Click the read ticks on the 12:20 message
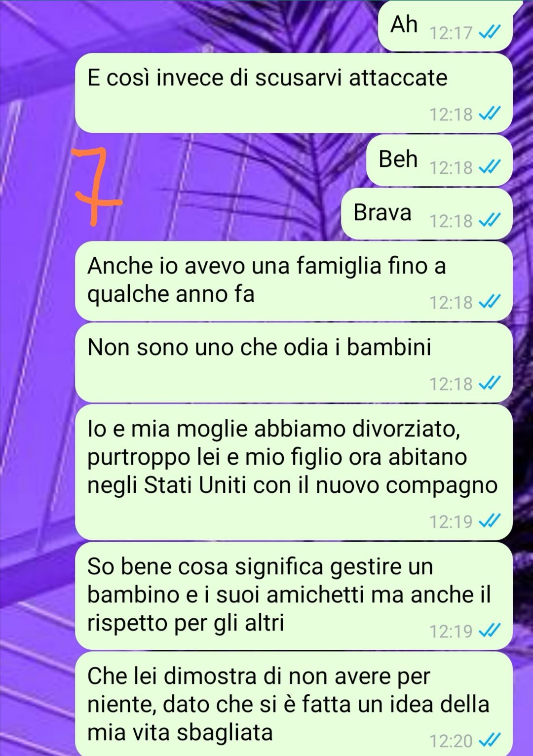Image resolution: width=533 pixels, height=756 pixels. (x=491, y=740)
